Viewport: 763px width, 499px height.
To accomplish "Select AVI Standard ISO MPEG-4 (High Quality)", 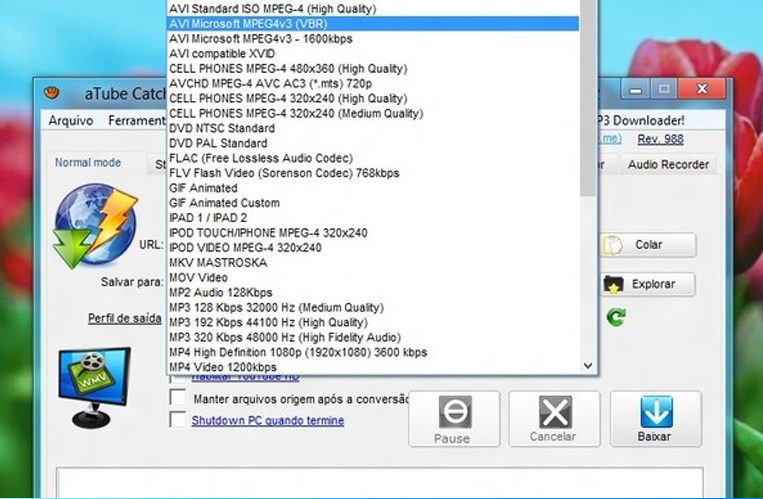I will point(373,9).
